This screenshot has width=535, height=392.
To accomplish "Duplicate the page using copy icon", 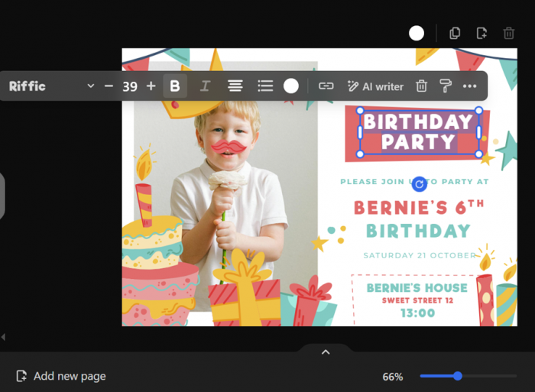I will (x=455, y=33).
